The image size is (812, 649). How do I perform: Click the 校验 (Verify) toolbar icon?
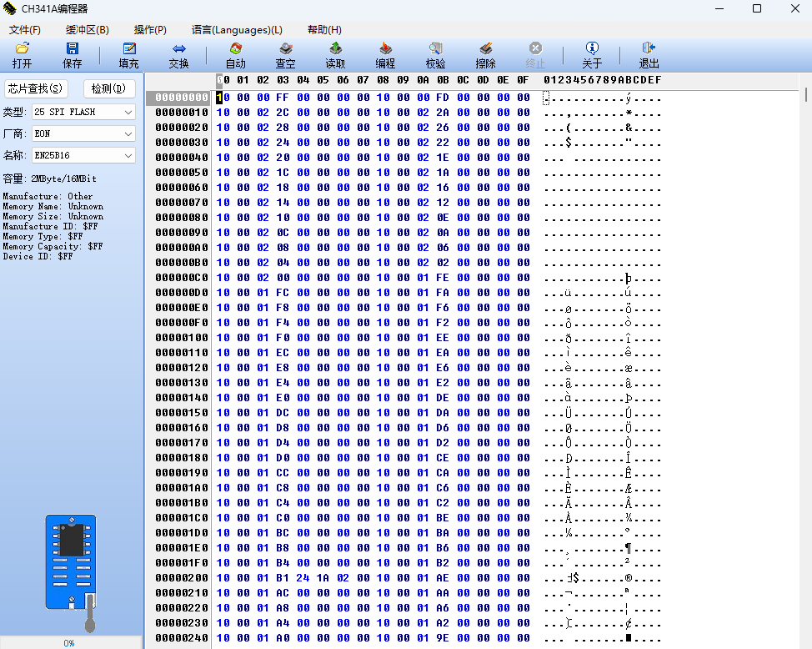(435, 55)
